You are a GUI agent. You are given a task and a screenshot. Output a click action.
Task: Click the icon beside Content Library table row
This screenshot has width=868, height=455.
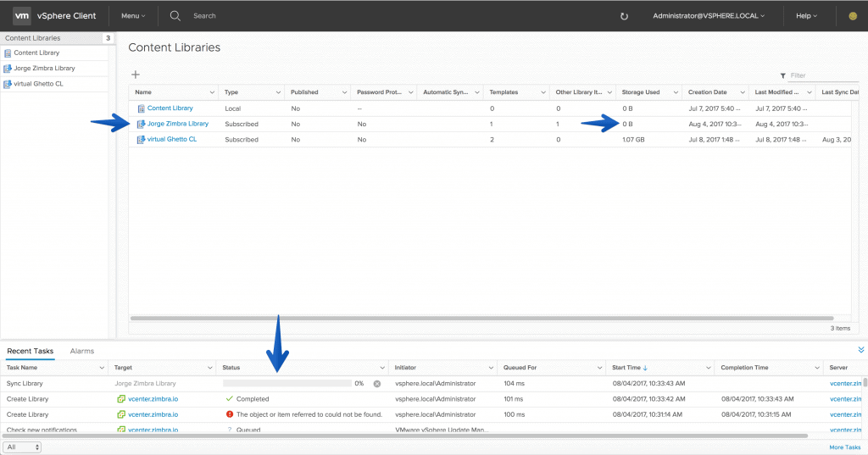pyautogui.click(x=142, y=108)
